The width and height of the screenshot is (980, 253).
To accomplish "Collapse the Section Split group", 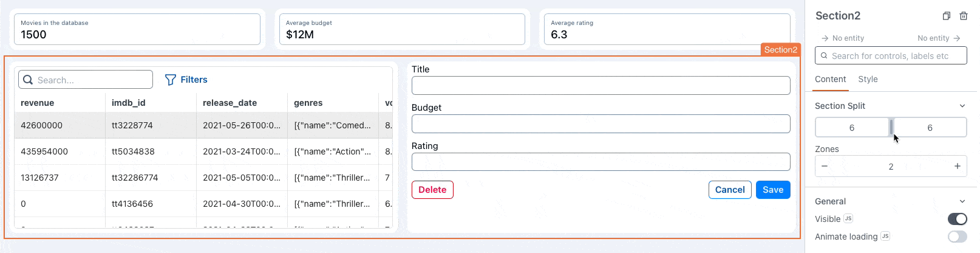I will 962,106.
